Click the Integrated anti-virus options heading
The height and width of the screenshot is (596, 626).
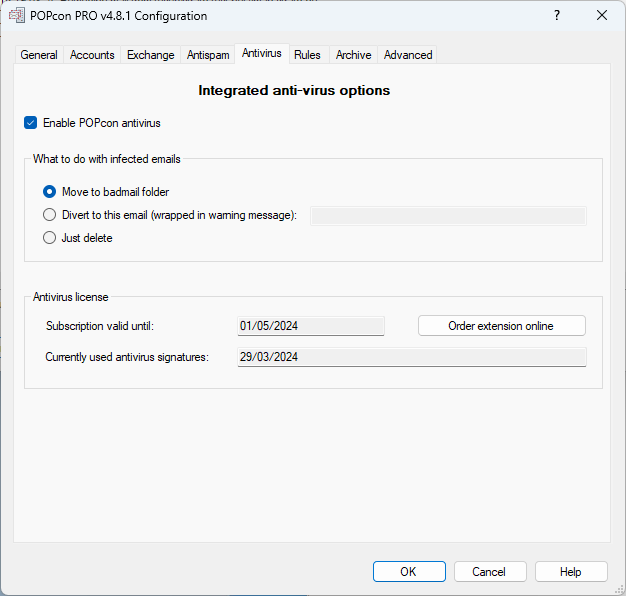click(x=294, y=91)
